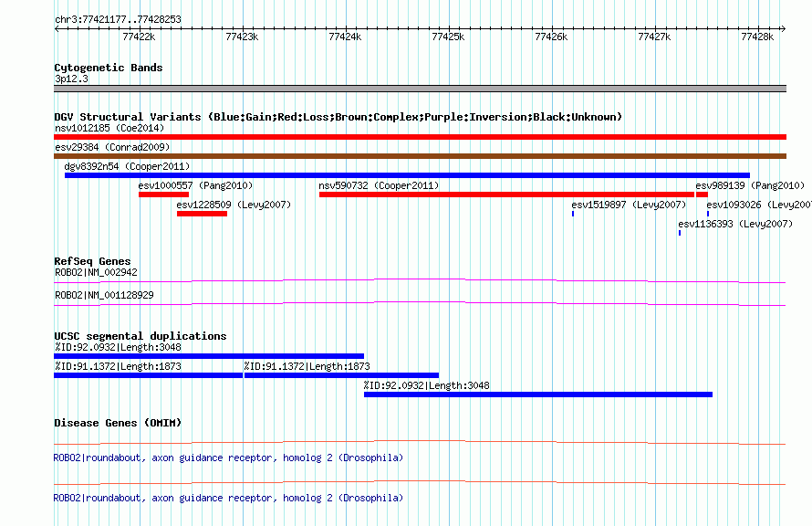Click the left %ID:91.1372 Length:1873 duplication bar
812x526 pixels.
click(x=148, y=375)
